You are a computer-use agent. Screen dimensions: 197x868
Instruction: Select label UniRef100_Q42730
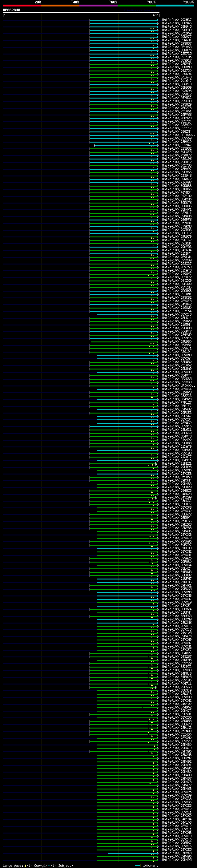[176, 71]
